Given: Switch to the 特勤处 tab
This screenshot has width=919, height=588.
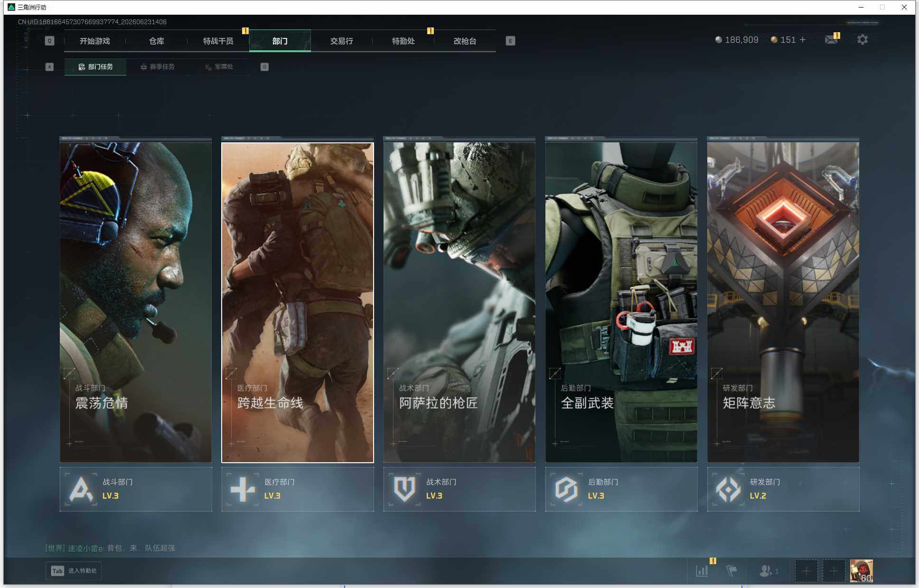Looking at the screenshot, I should (x=403, y=41).
